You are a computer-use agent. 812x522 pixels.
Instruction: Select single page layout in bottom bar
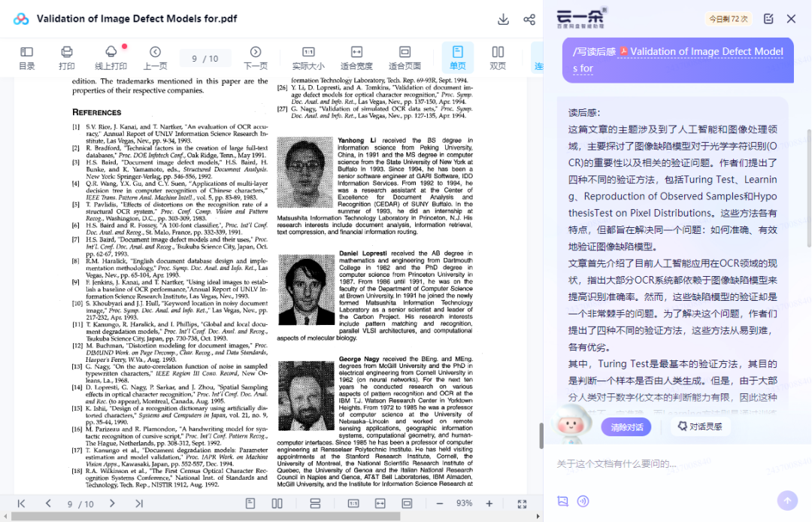(250, 503)
